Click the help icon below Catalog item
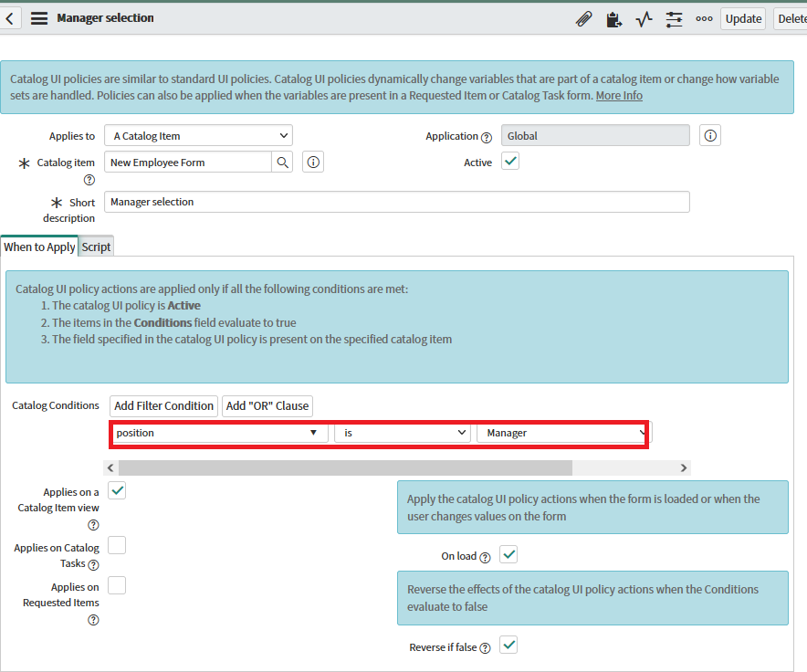The width and height of the screenshot is (807, 672). pos(89,180)
